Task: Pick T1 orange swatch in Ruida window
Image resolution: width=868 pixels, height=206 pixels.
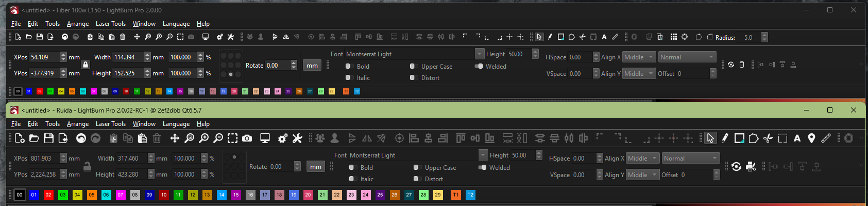Action: pos(456,195)
